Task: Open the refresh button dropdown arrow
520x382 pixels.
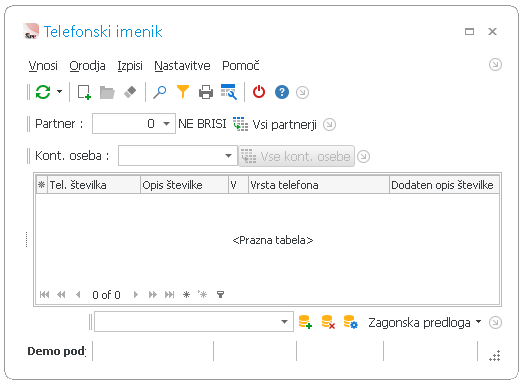Action: [x=59, y=91]
